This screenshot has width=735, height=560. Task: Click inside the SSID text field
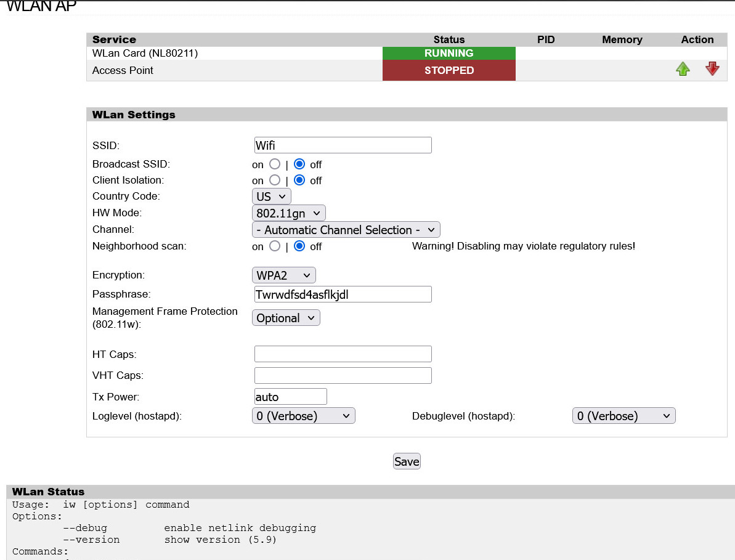click(343, 145)
